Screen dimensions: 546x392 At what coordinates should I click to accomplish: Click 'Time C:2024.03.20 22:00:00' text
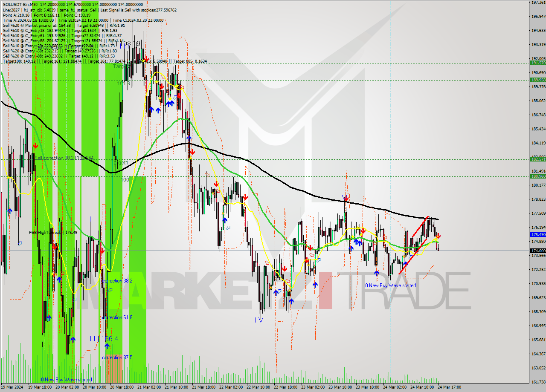click(x=139, y=20)
